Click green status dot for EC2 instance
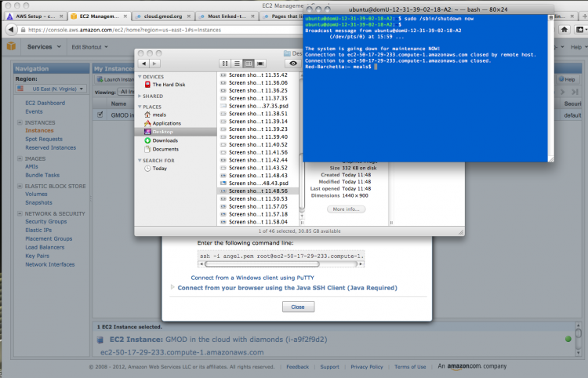Image resolution: width=588 pixels, height=378 pixels. coord(568,339)
